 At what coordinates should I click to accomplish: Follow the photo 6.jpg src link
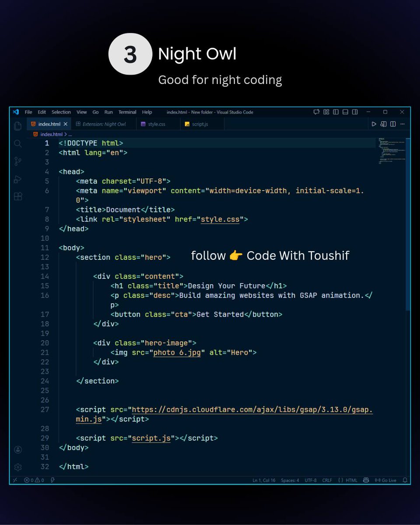click(177, 352)
